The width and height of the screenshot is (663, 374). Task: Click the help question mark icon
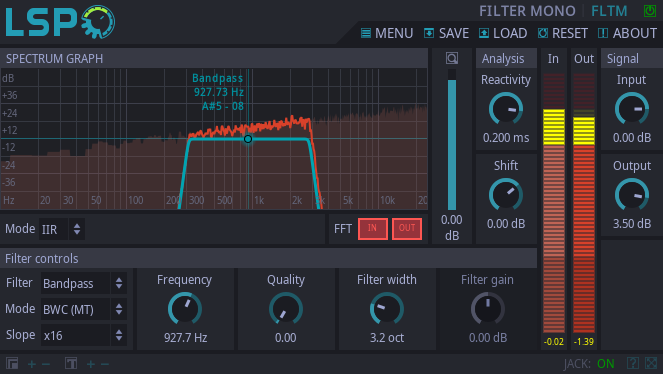[633, 363]
